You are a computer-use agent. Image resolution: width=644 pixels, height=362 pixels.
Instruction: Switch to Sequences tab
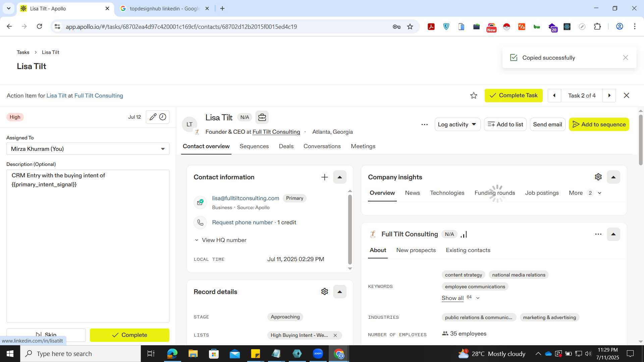coord(254,146)
